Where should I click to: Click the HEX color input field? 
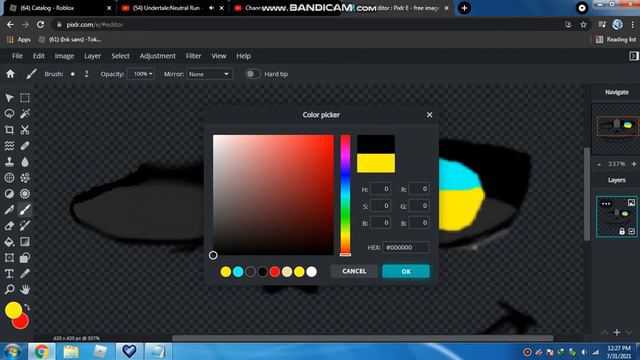[406, 247]
